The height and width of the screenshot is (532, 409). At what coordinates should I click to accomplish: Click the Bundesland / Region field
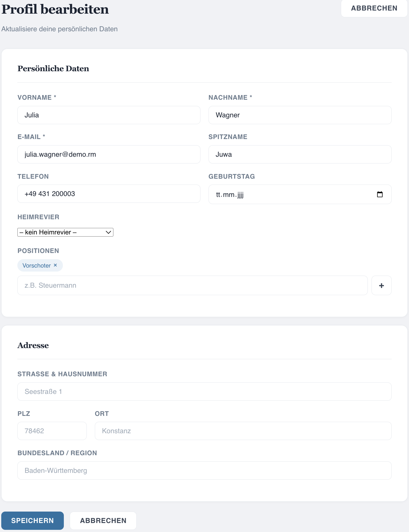click(x=205, y=470)
